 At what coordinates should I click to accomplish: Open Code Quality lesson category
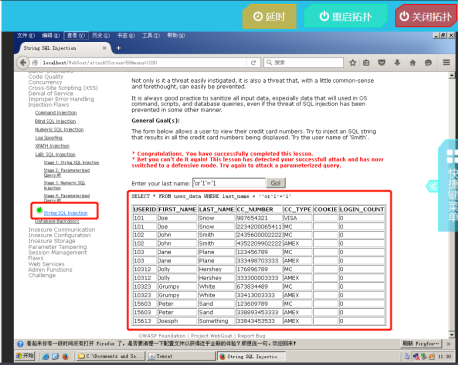pyautogui.click(x=46, y=77)
